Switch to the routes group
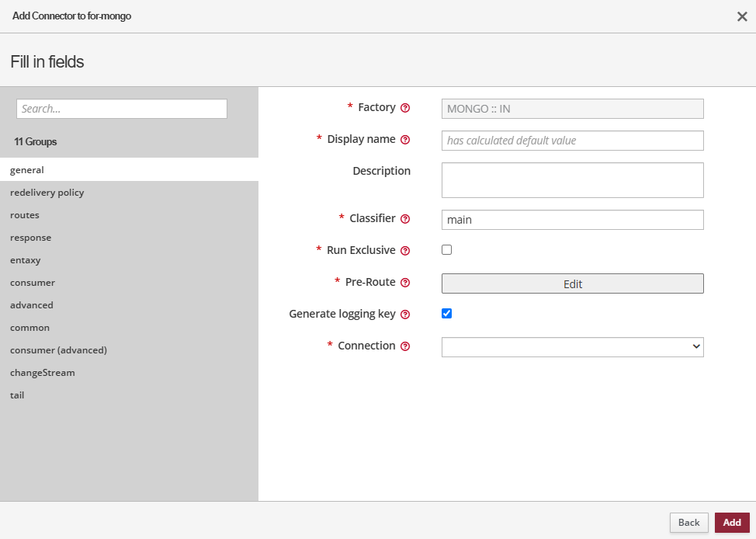Screen dimensions: 756x539 click(x=25, y=215)
